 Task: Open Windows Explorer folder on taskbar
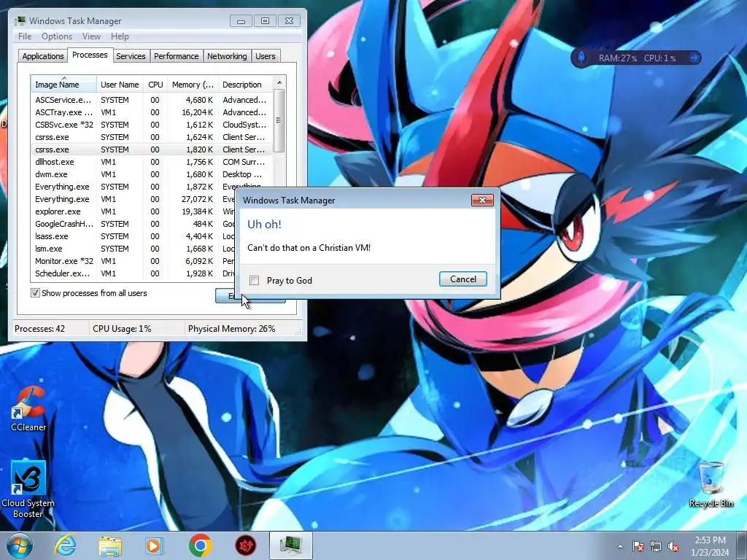tap(110, 546)
